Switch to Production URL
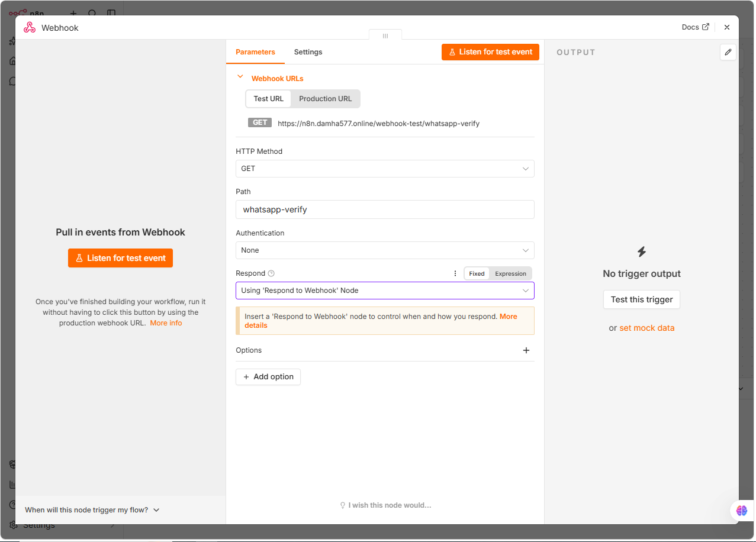This screenshot has width=756, height=542. 325,99
